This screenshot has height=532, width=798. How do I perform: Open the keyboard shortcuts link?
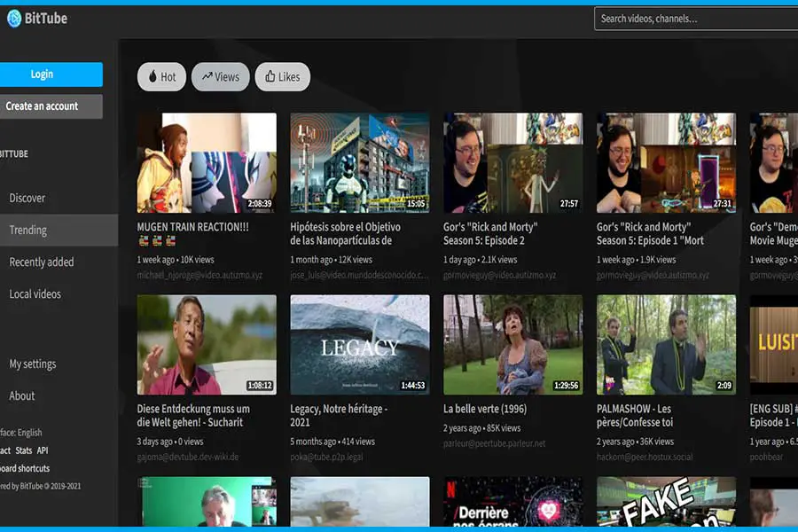25,468
